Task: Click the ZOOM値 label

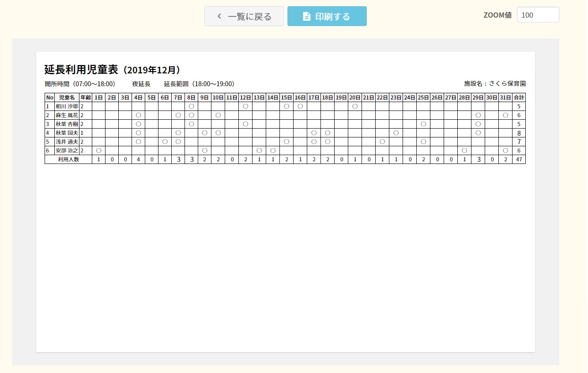Action: (498, 15)
